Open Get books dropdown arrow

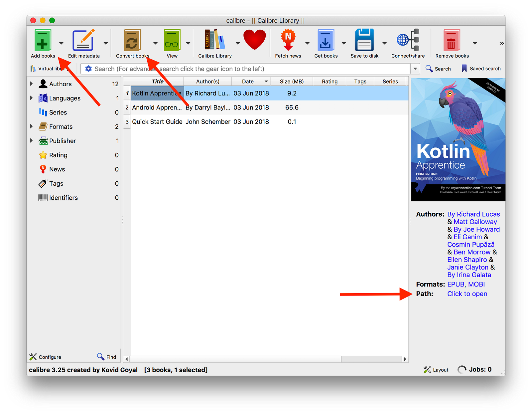pyautogui.click(x=344, y=43)
